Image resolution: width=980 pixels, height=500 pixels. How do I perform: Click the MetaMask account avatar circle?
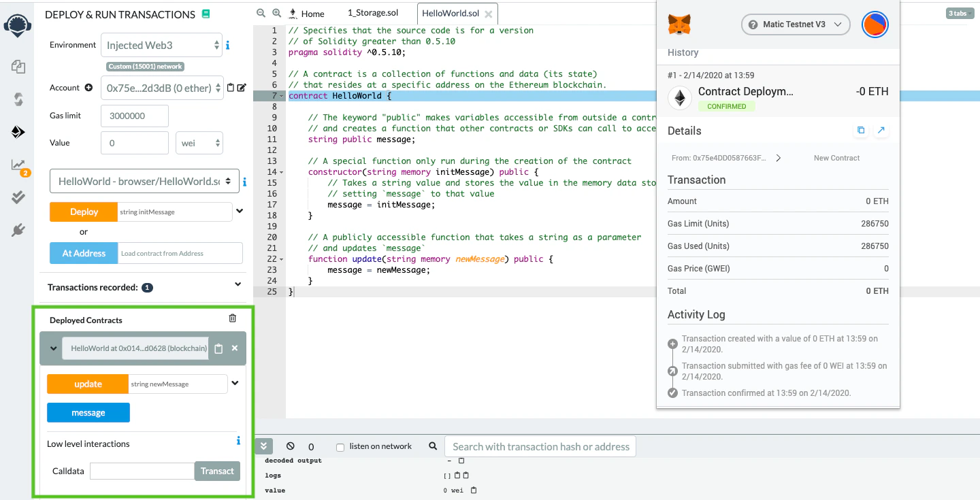click(x=875, y=24)
